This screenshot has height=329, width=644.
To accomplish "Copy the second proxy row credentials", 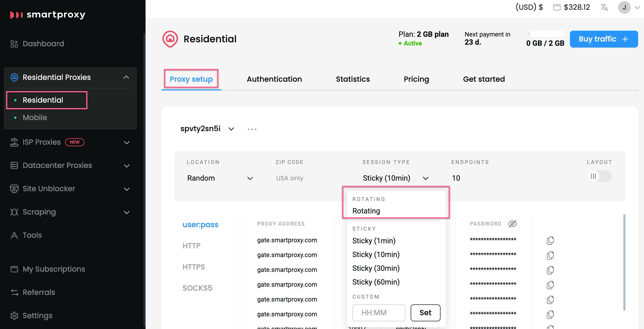I will (x=550, y=255).
